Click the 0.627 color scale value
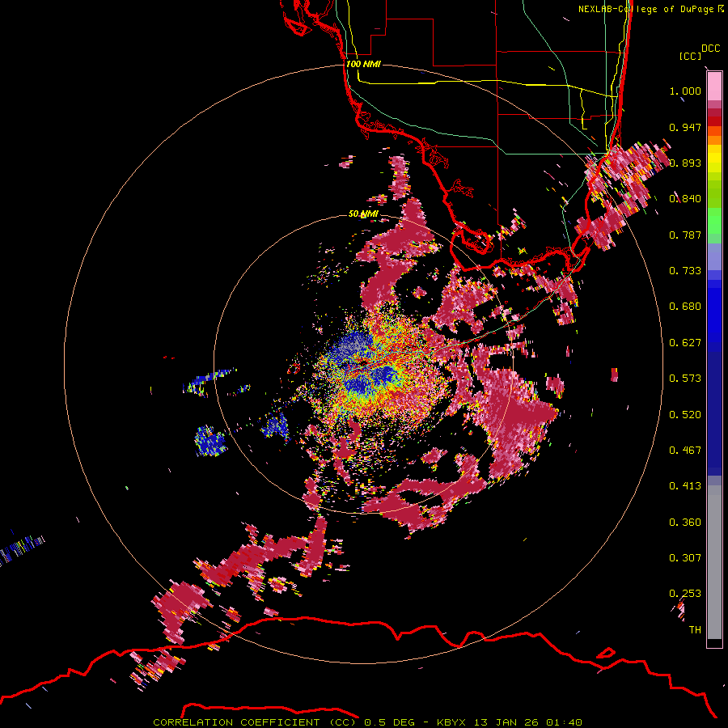Screen dimensions: 728x728 point(685,343)
